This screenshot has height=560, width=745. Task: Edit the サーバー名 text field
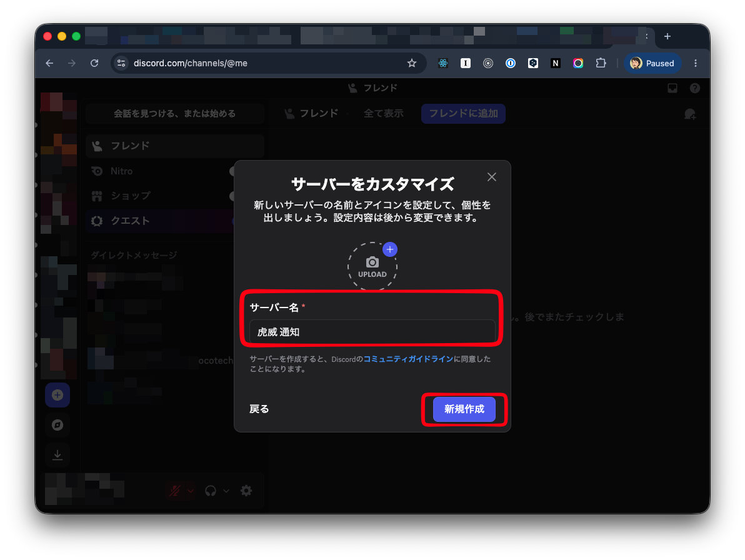(x=372, y=331)
